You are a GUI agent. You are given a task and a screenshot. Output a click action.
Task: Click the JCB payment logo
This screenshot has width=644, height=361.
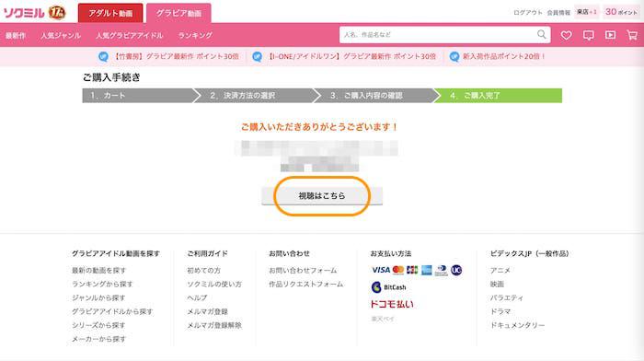412,270
